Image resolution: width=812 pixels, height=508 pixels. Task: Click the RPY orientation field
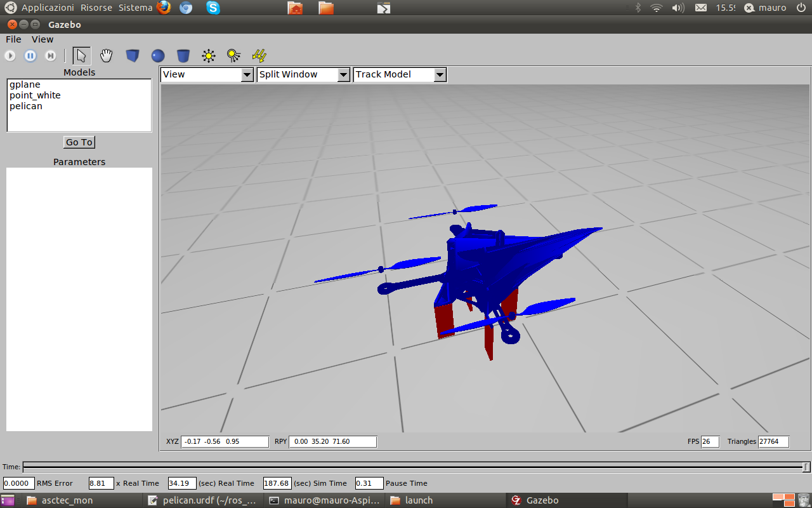(x=333, y=441)
